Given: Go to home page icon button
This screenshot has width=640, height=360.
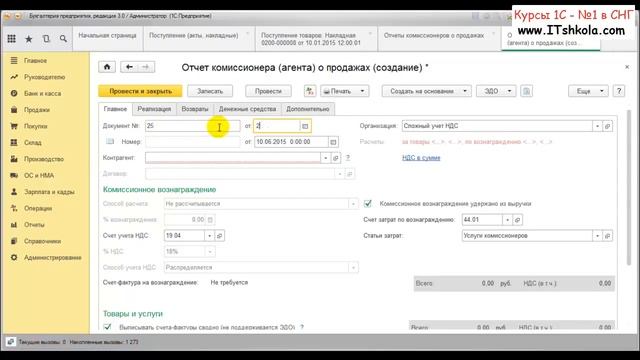Looking at the screenshot, I should 107,67.
